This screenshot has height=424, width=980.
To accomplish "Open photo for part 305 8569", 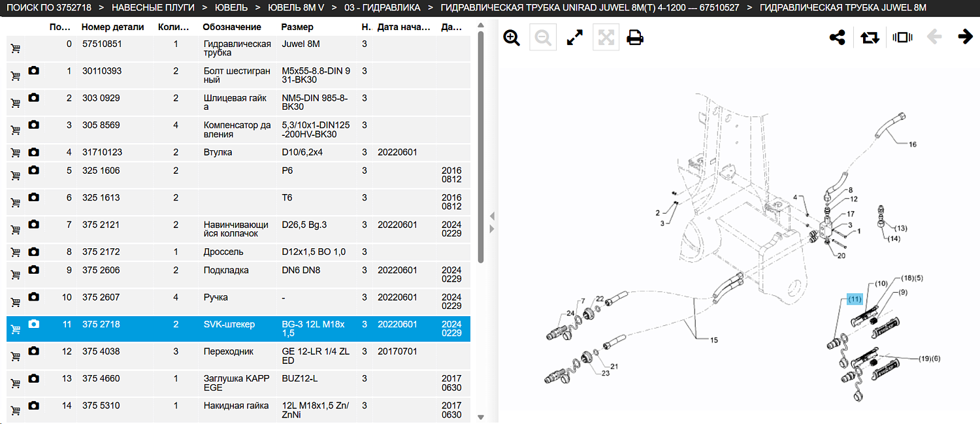I will coord(34,125).
